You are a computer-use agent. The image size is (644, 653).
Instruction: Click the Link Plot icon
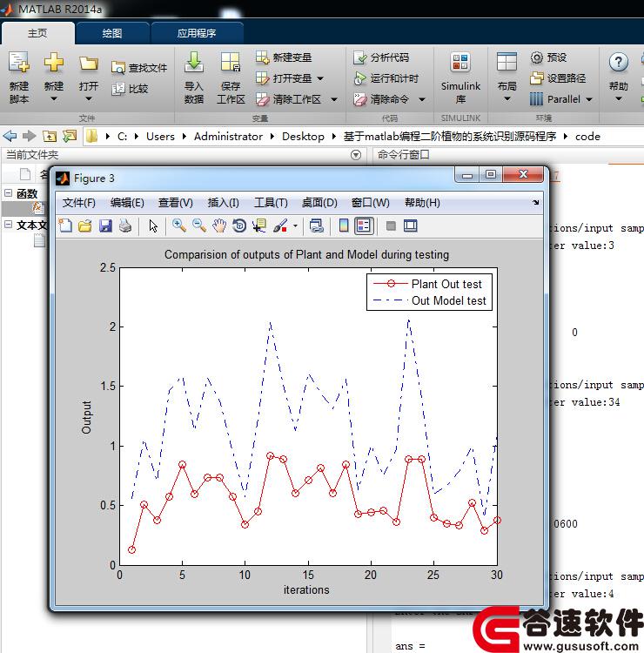pos(317,226)
